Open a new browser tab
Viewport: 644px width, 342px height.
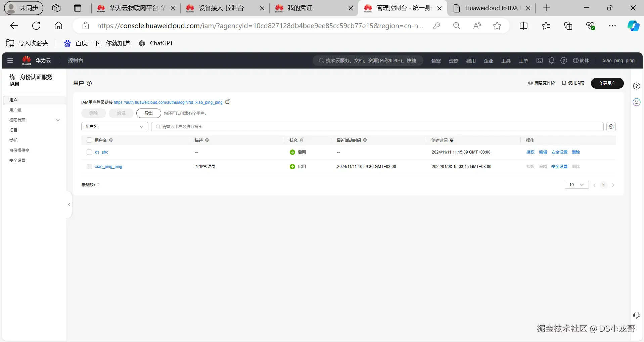coord(547,8)
